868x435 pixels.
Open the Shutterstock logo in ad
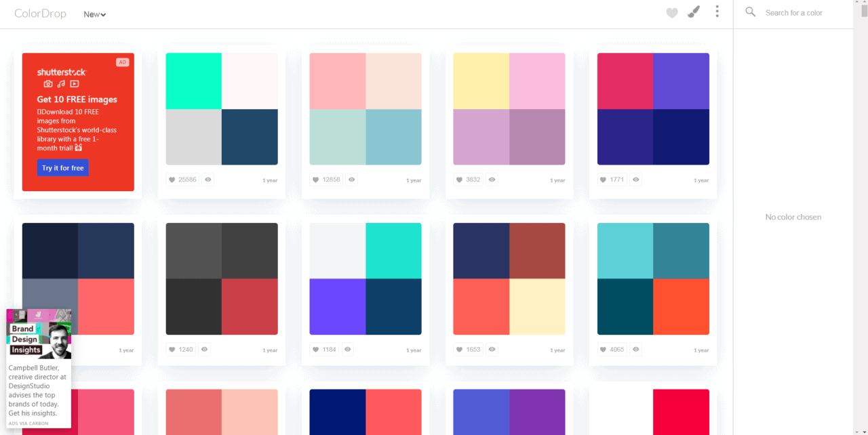point(62,72)
